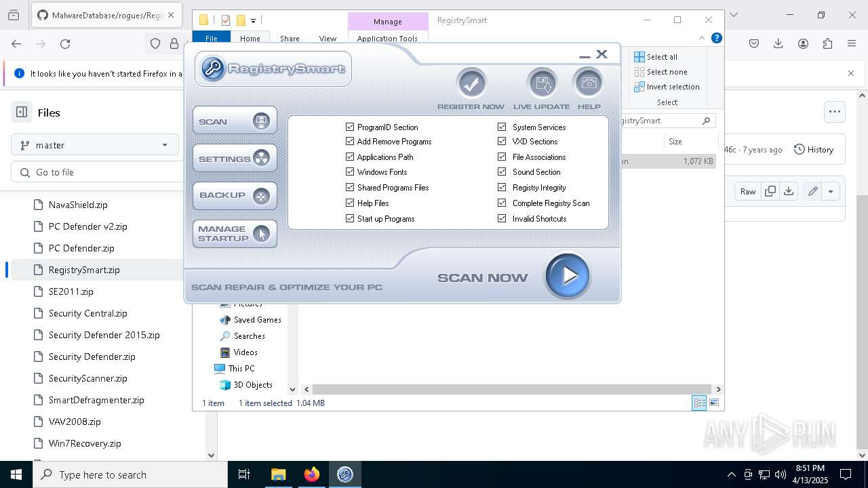
Task: Open the Scan section
Action: 235,121
